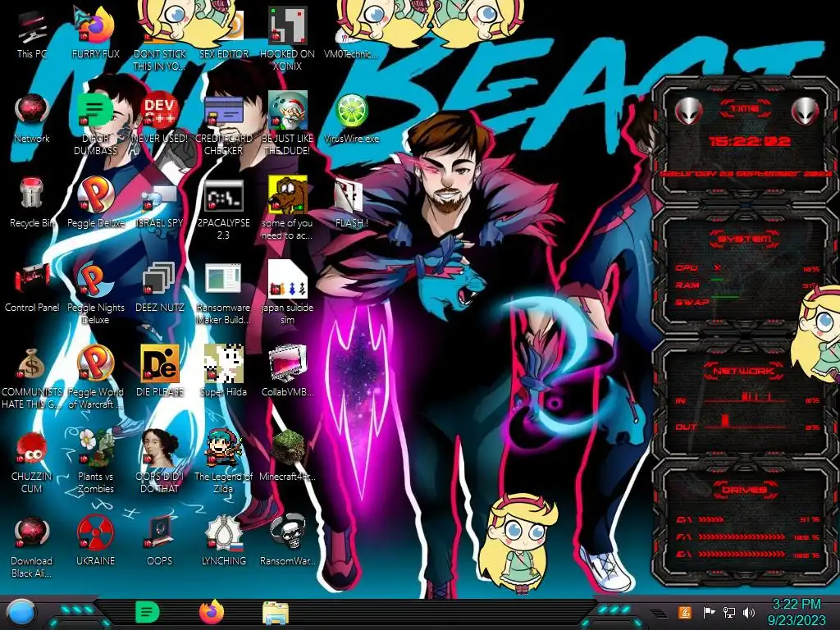Open File Explorer from taskbar
Image resolution: width=840 pixels, height=630 pixels.
(276, 613)
